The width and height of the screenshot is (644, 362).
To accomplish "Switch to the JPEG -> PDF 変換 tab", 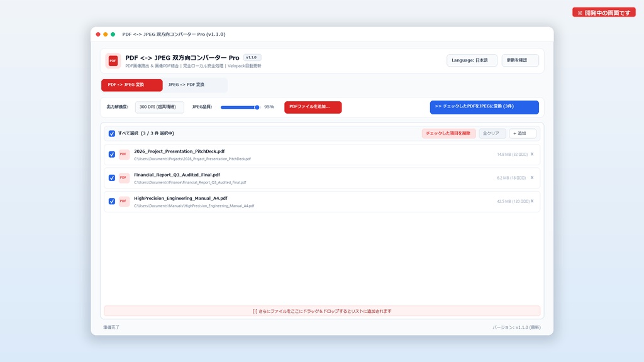I will (195, 85).
